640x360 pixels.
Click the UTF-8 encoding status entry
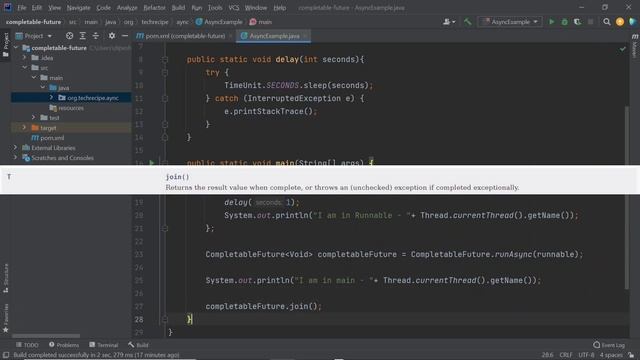(x=586, y=355)
